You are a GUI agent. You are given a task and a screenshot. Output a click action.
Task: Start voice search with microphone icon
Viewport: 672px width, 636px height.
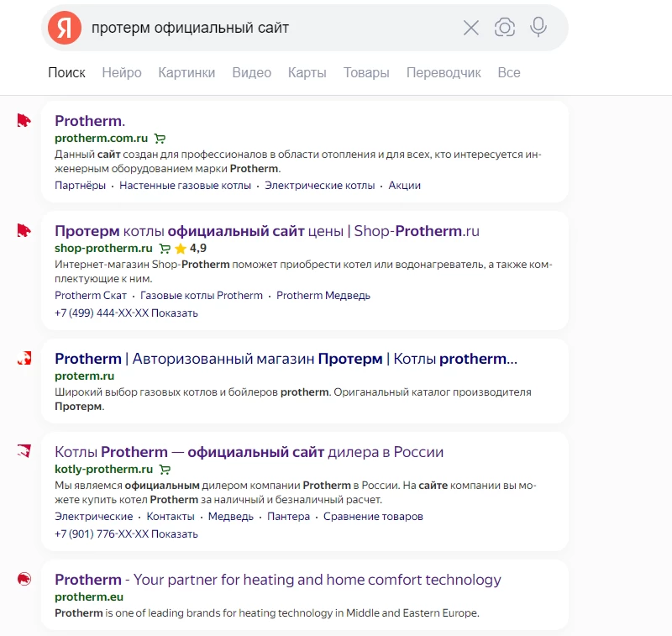click(538, 28)
